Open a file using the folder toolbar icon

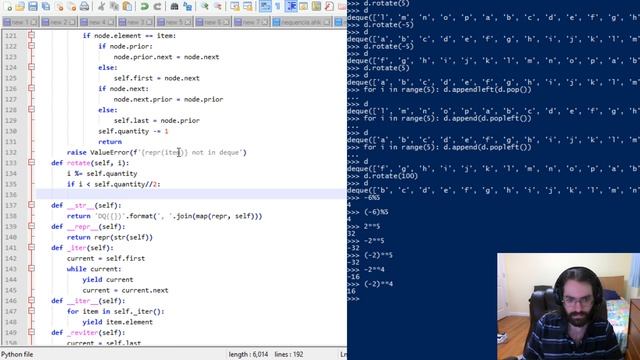[x=20, y=6]
